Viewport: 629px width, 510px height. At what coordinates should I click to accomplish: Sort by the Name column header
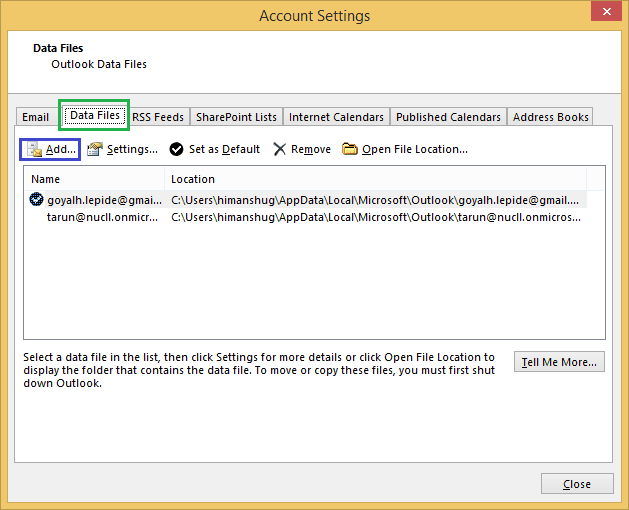pos(95,179)
